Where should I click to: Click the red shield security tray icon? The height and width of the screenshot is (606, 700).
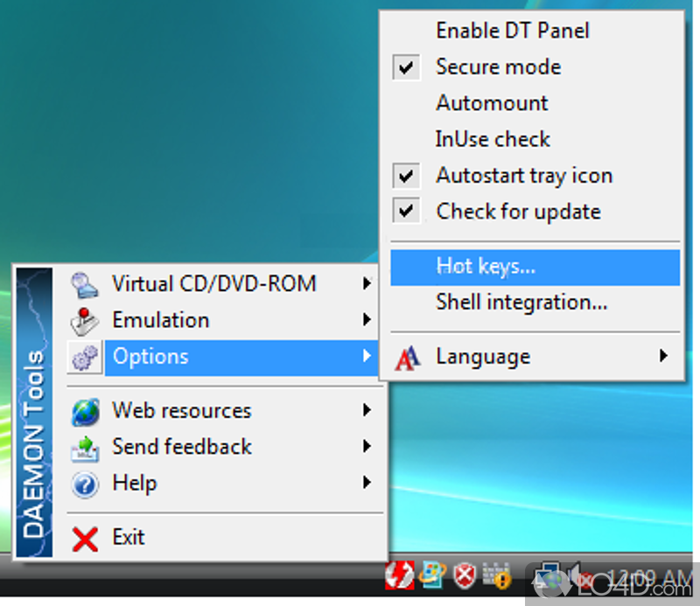(465, 575)
